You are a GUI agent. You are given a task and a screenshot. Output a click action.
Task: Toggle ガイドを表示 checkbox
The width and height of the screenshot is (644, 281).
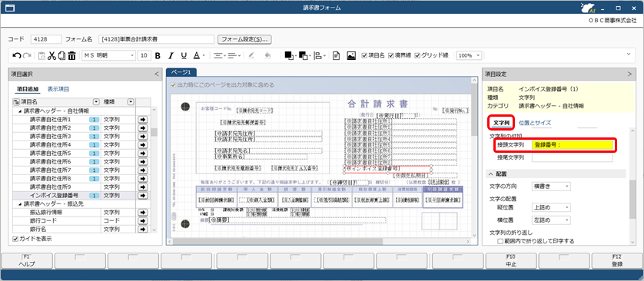(15, 239)
